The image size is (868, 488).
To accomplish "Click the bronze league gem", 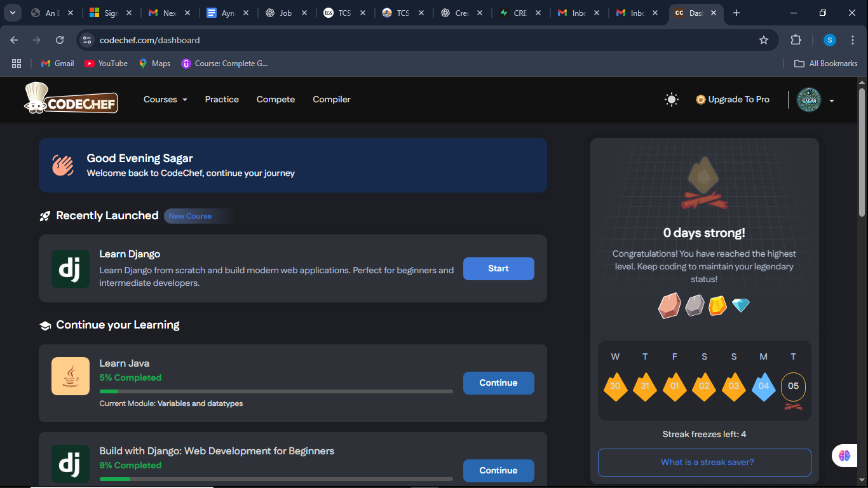I will [669, 306].
